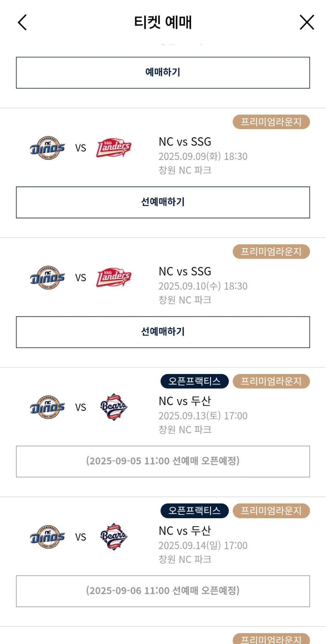Tap 프리미엄라운지 badge on 09.09 game
This screenshot has height=644, width=326.
click(271, 122)
